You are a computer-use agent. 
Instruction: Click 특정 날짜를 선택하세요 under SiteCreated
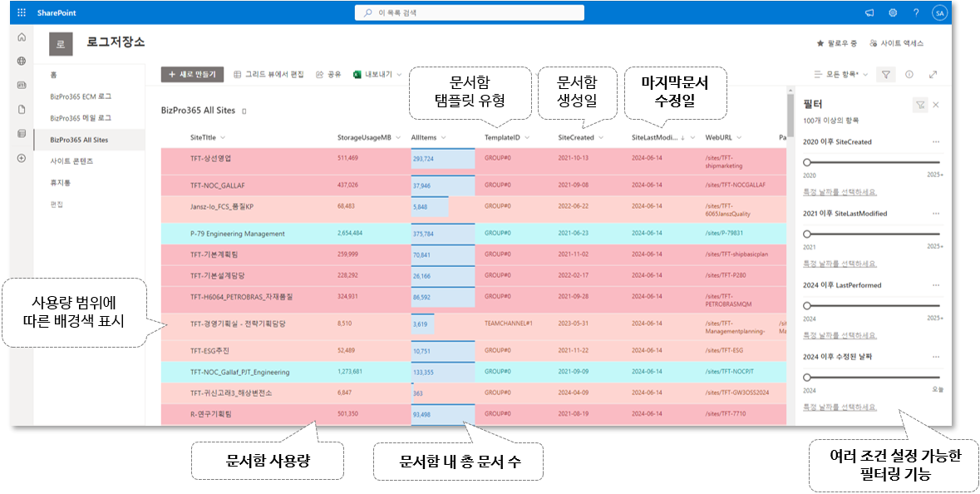[x=840, y=192]
